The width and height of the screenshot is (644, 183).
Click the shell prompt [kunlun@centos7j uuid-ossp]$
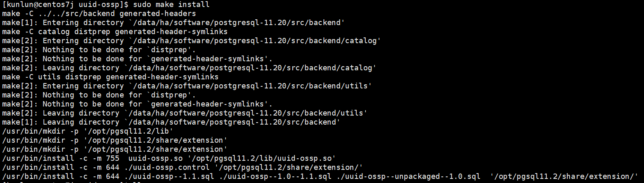pyautogui.click(x=65, y=5)
